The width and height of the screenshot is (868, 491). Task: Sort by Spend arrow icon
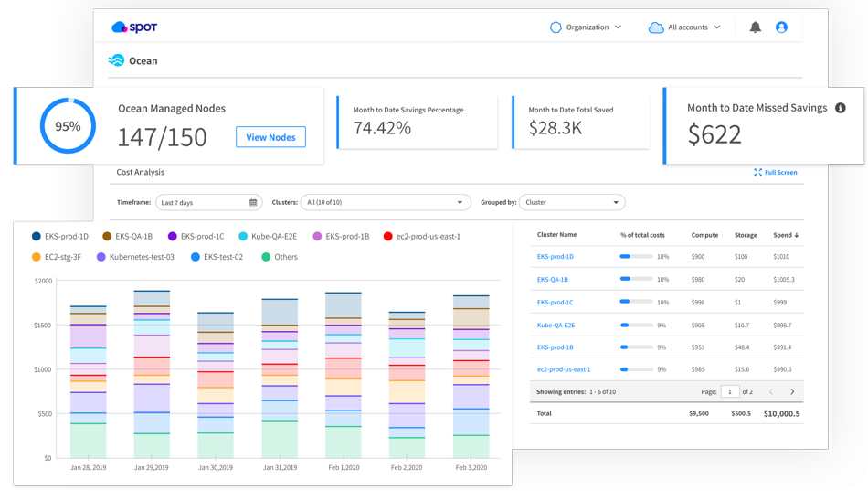(x=797, y=235)
